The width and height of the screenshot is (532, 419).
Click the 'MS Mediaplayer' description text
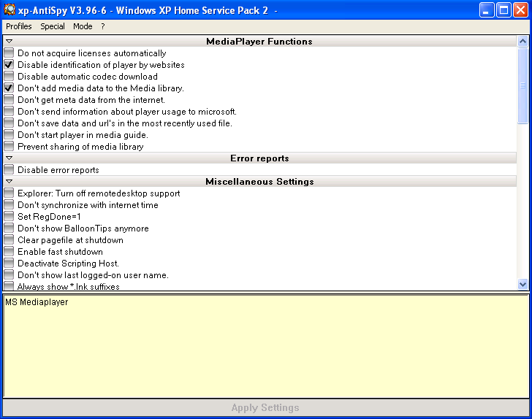[37, 302]
